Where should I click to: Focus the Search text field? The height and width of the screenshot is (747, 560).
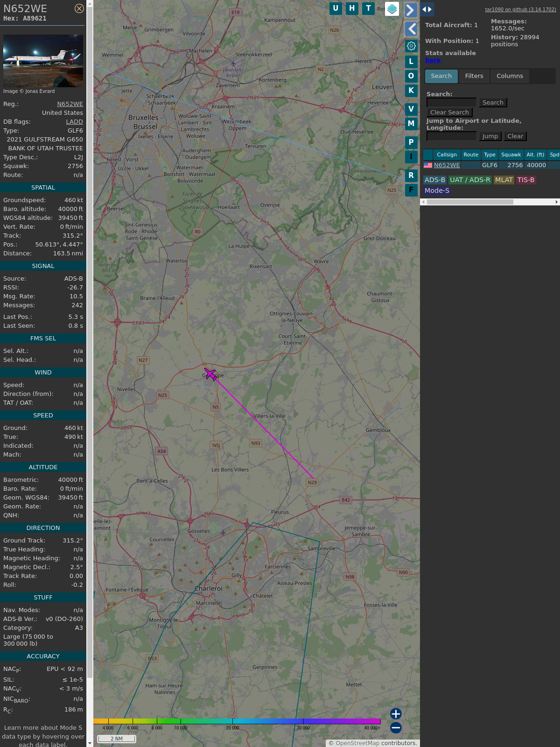[x=451, y=103]
